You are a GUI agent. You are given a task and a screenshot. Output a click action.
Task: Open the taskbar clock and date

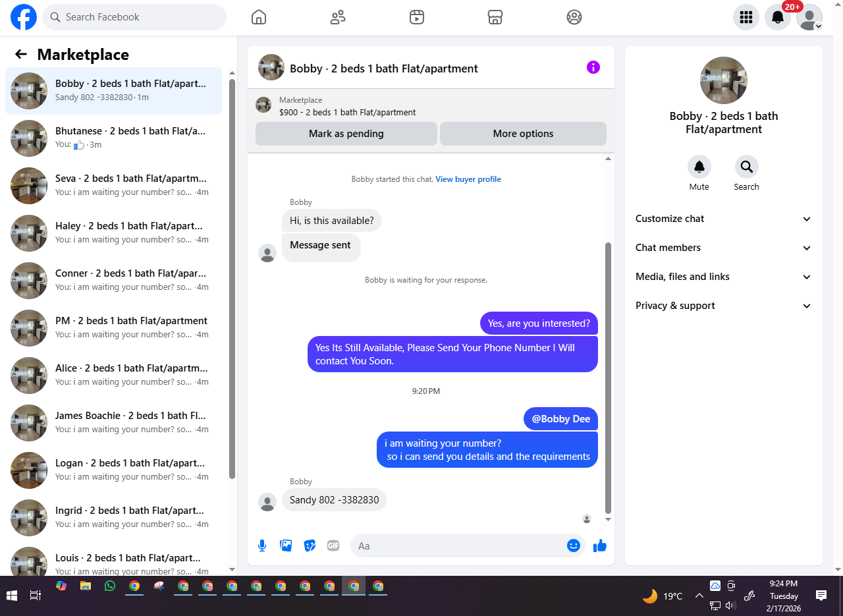(x=784, y=596)
